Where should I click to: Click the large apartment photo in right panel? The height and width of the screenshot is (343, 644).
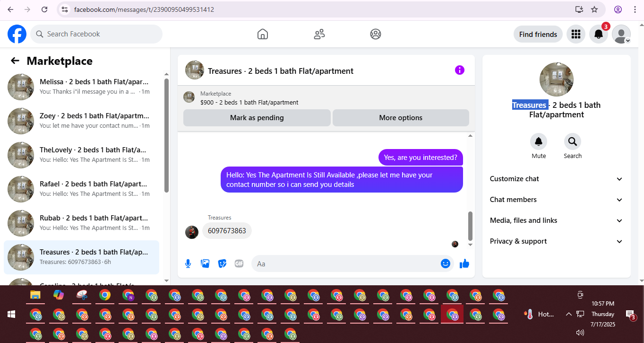(x=557, y=79)
